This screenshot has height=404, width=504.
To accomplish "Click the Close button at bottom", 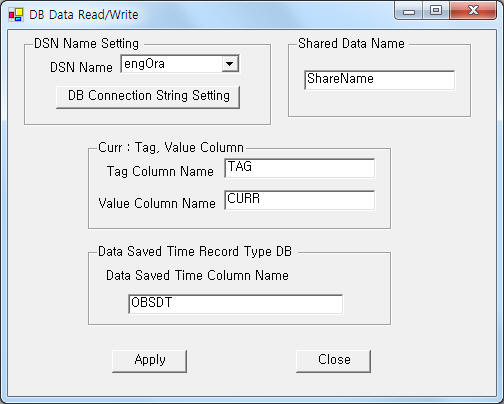I will 334,361.
